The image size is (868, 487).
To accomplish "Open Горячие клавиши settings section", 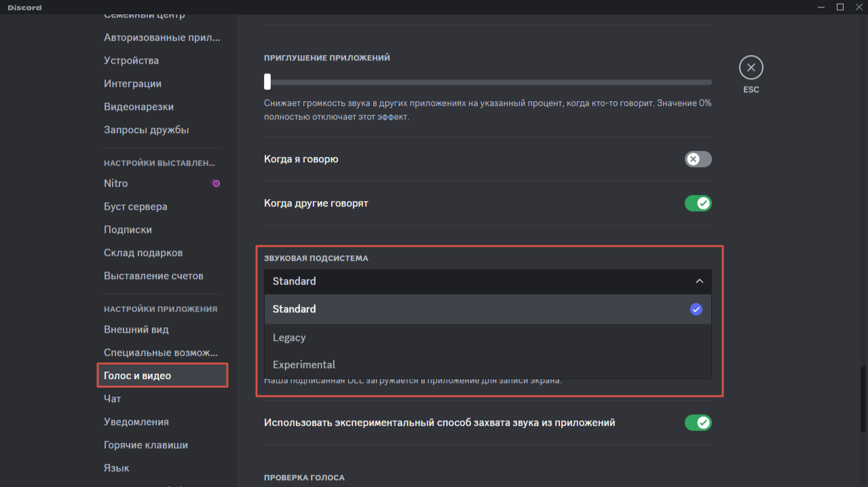I will (x=145, y=445).
